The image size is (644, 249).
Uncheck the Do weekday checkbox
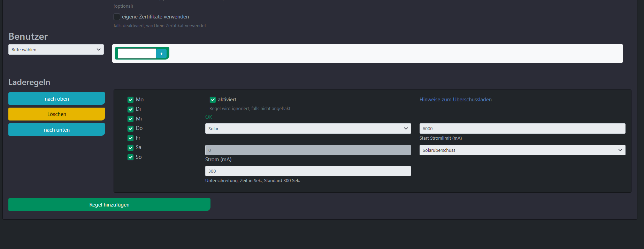click(x=131, y=129)
